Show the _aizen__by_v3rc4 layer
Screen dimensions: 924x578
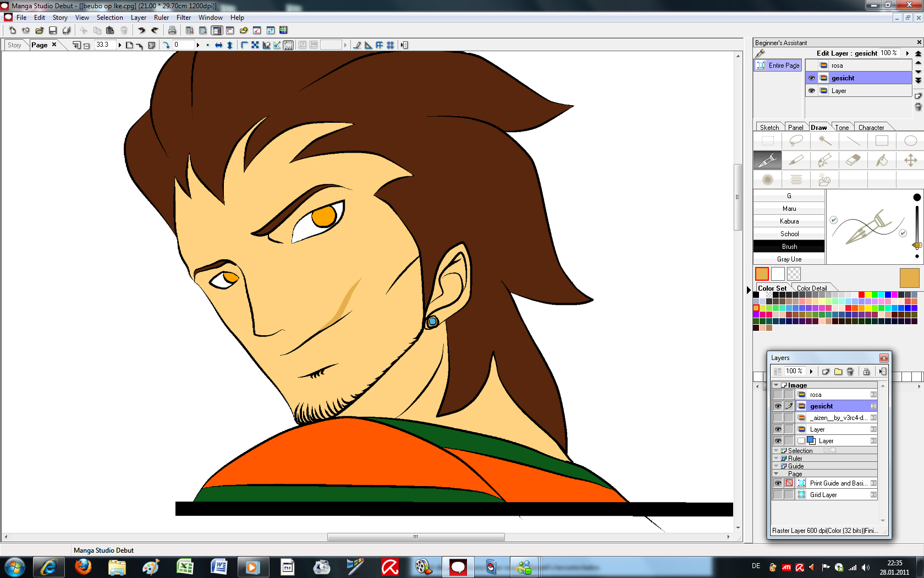(x=778, y=418)
